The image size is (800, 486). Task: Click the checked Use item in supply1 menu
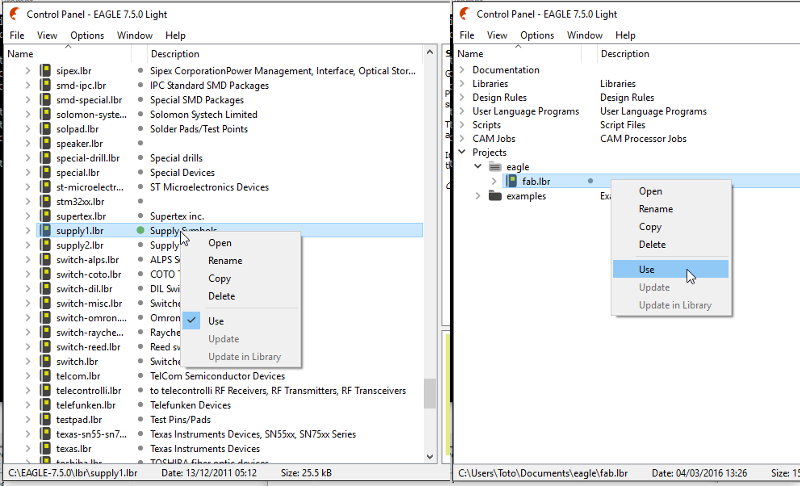tap(241, 321)
